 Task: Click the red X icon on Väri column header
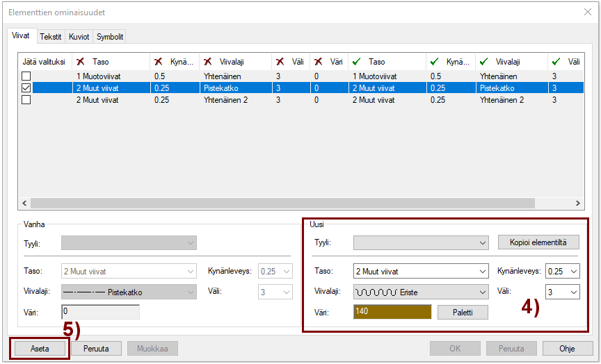pos(319,62)
